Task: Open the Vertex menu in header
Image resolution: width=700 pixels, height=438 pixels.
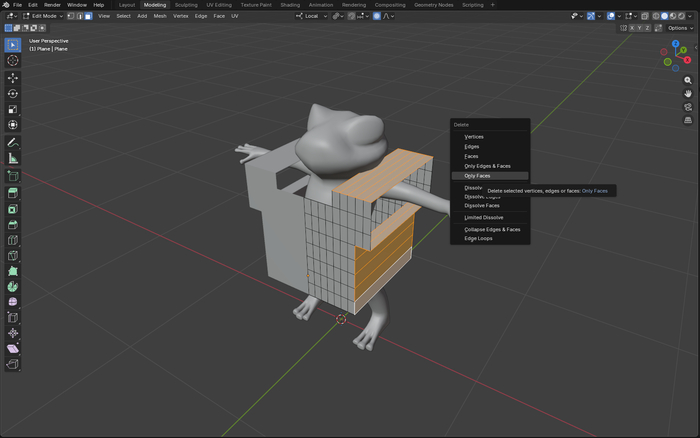Action: tap(180, 16)
